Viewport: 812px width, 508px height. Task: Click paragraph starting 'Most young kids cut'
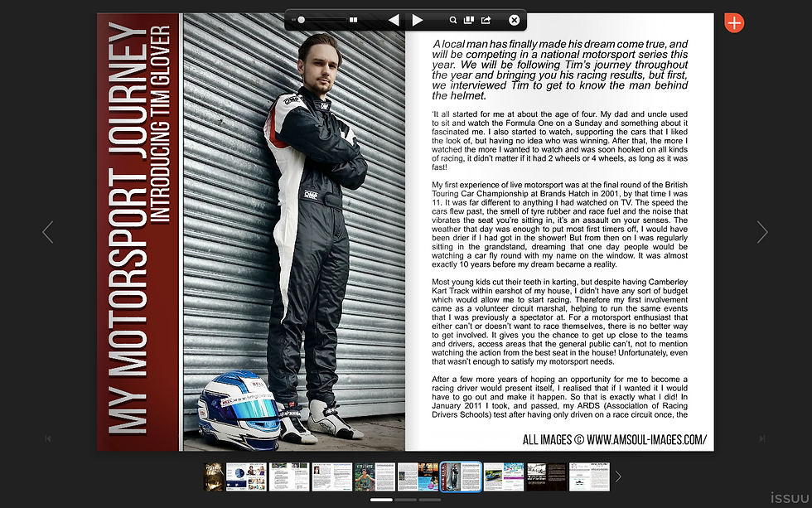click(560, 322)
